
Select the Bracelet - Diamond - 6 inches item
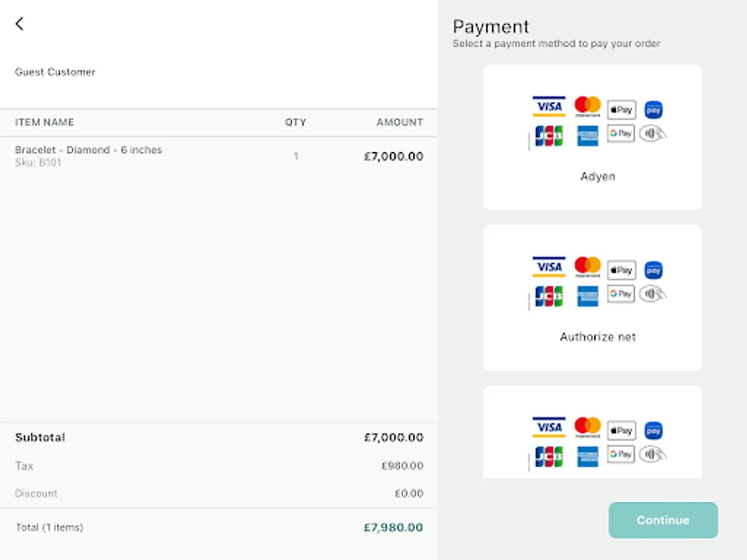(88, 150)
